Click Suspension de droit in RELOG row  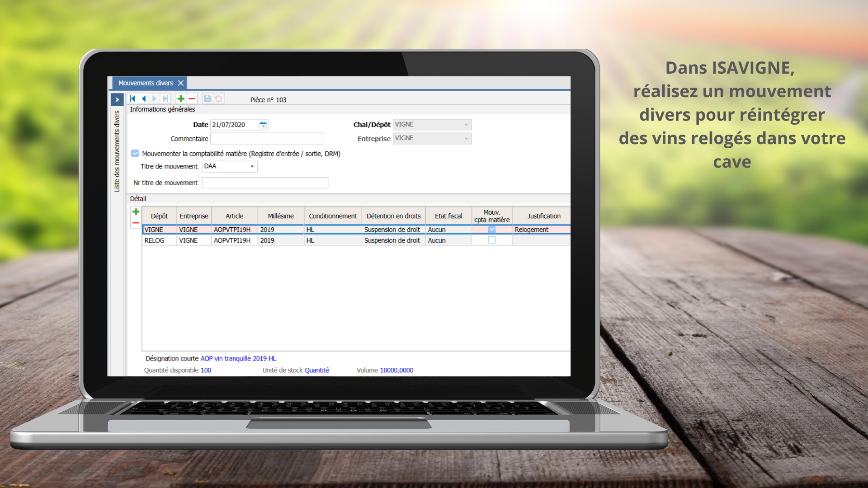[394, 240]
